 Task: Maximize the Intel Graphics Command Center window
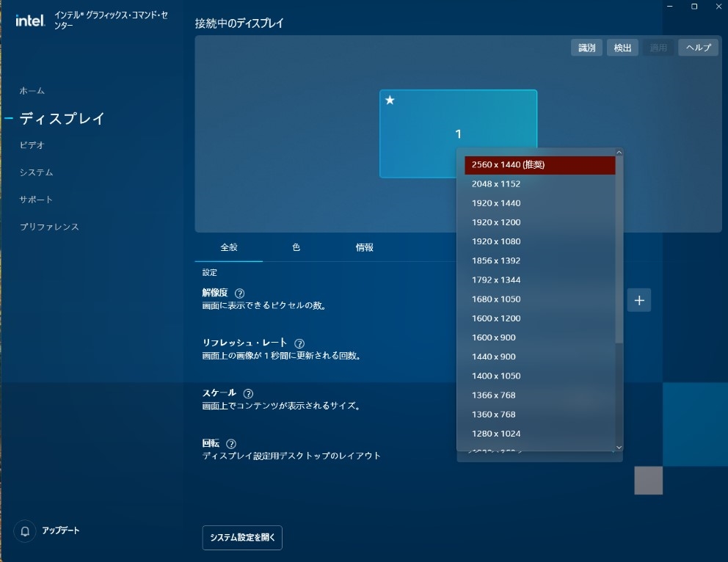694,7
